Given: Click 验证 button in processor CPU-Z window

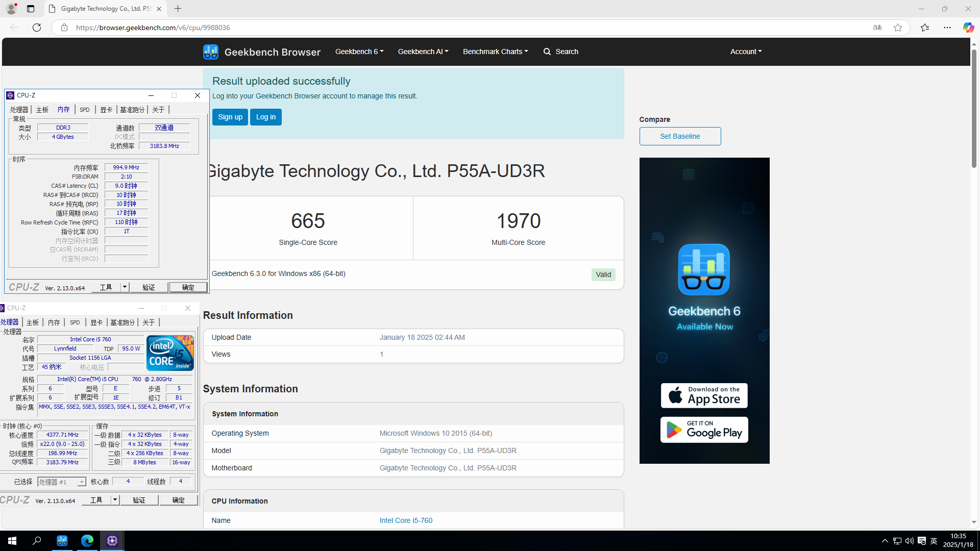Looking at the screenshot, I should click(139, 500).
